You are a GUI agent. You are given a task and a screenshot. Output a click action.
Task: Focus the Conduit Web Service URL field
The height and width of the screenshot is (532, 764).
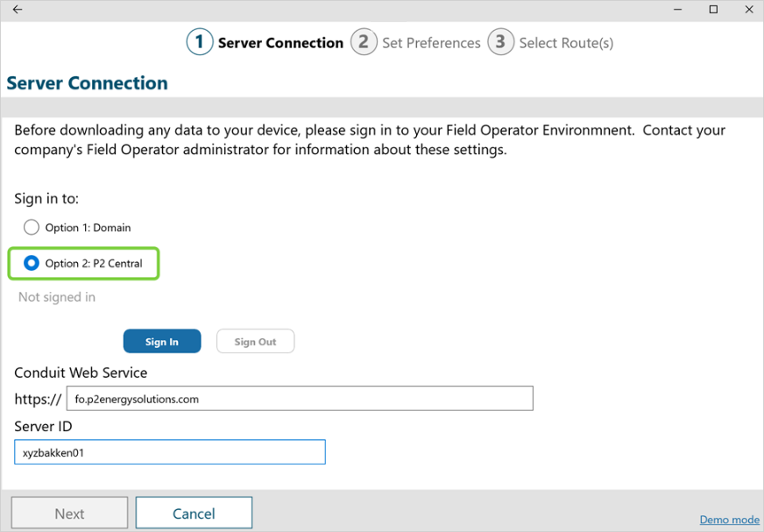(300, 399)
